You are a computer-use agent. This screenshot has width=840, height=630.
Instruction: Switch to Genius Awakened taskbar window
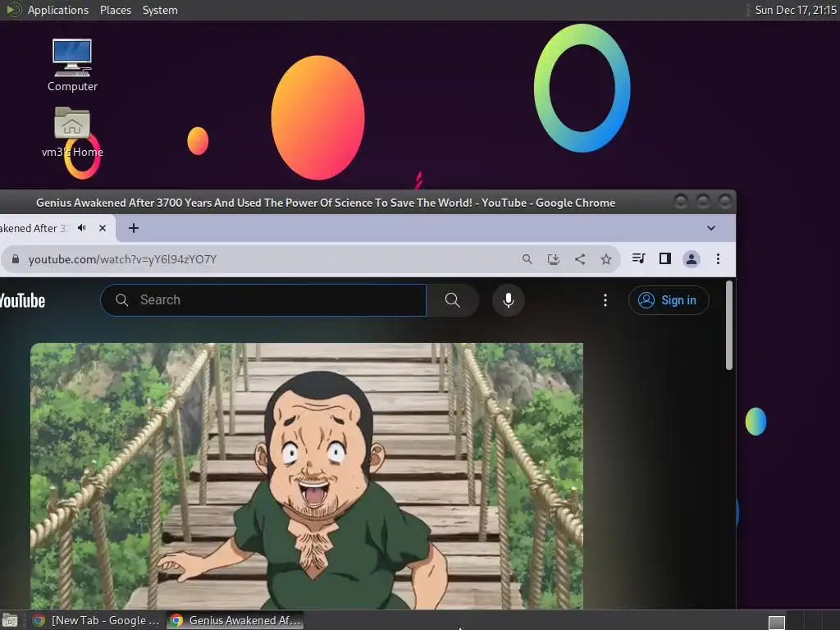click(x=235, y=620)
